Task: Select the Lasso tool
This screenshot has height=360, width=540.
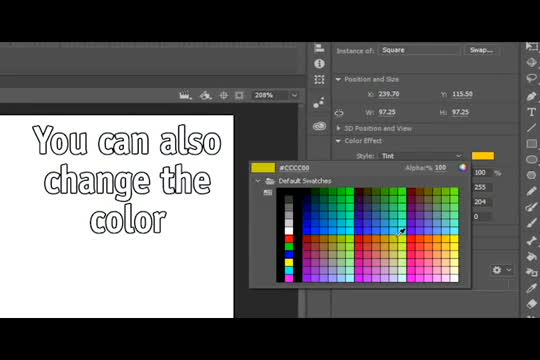Action: 531,79
